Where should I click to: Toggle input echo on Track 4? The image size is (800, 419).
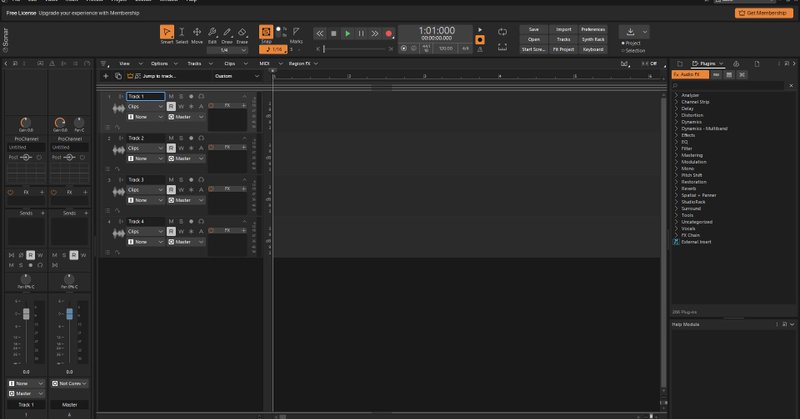click(x=201, y=221)
